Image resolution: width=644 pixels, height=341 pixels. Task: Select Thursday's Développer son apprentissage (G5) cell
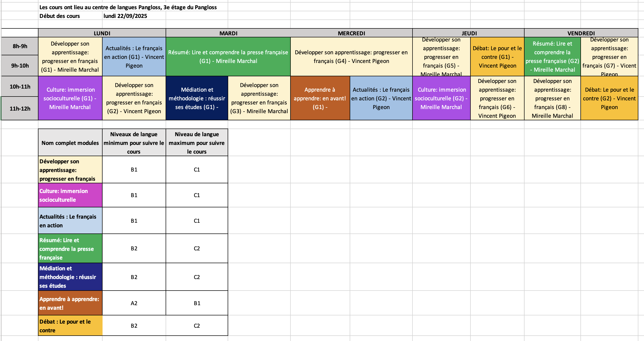click(x=441, y=57)
